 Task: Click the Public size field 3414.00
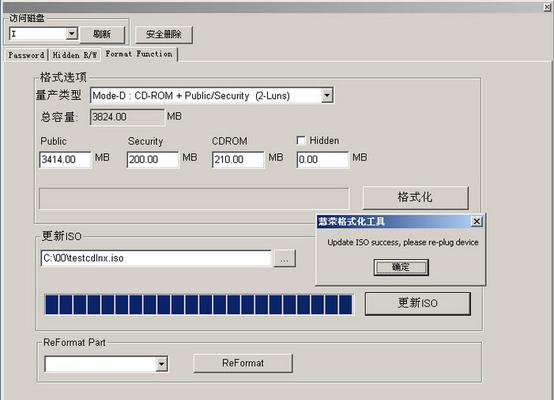[65, 160]
